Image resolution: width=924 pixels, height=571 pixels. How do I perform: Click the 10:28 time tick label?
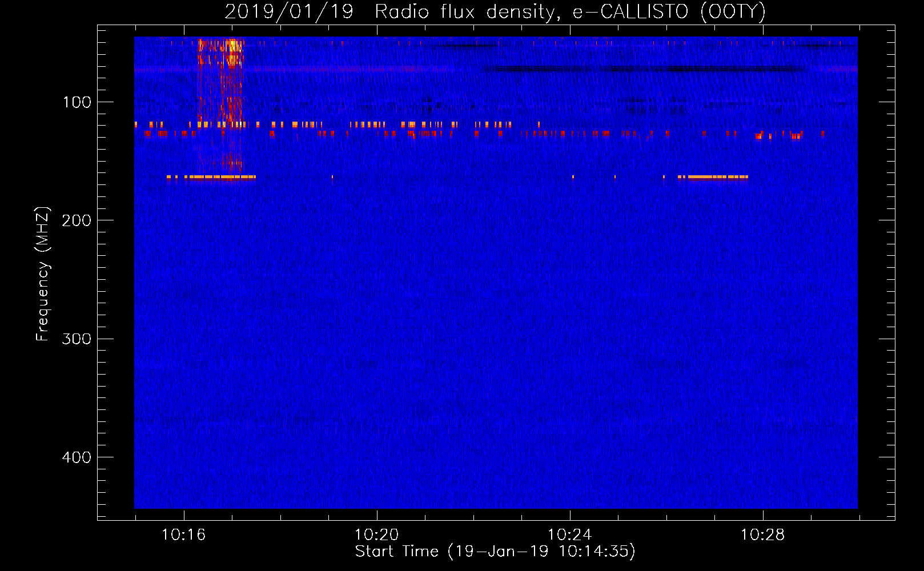(762, 534)
